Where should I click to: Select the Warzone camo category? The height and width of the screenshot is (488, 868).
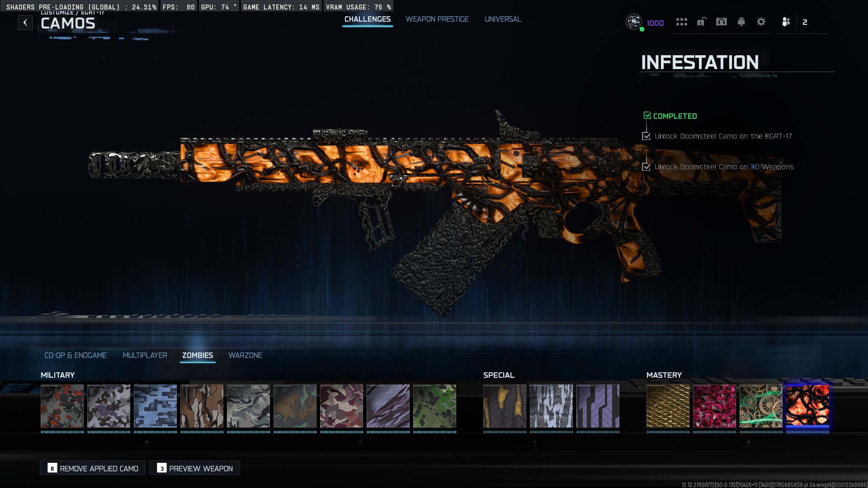(245, 355)
